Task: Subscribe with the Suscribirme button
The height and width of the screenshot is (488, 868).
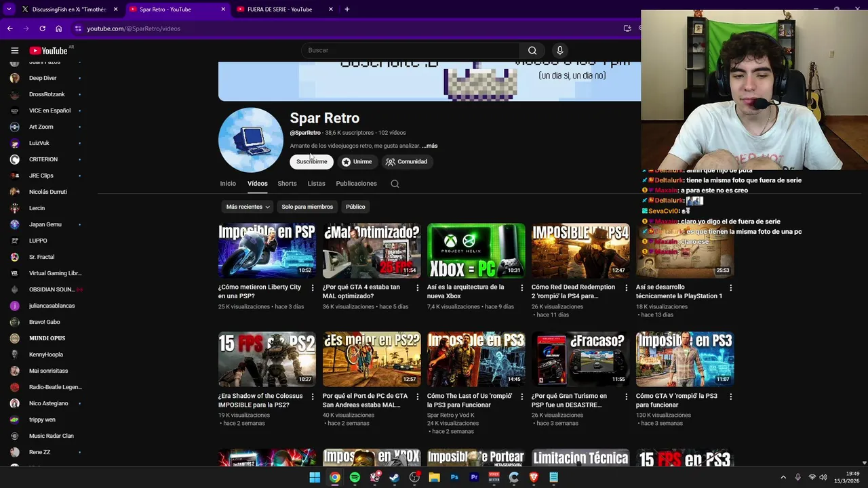Action: tap(311, 161)
